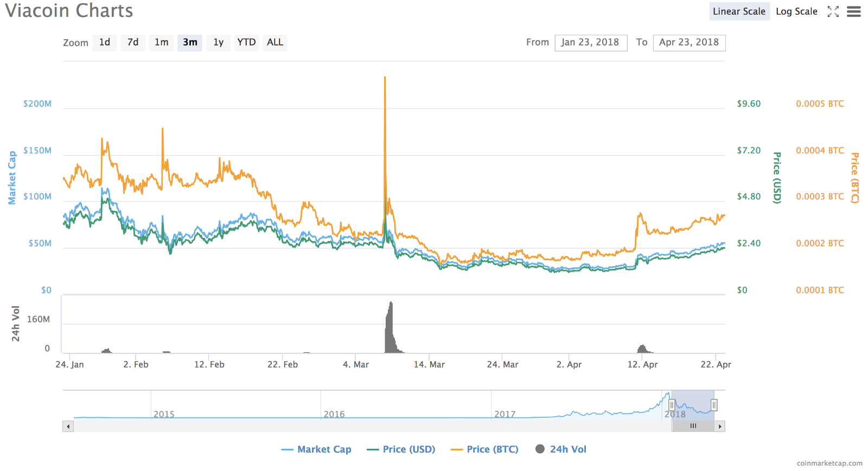Toggle fullscreen chart view
This screenshot has width=868, height=471.
833,11
